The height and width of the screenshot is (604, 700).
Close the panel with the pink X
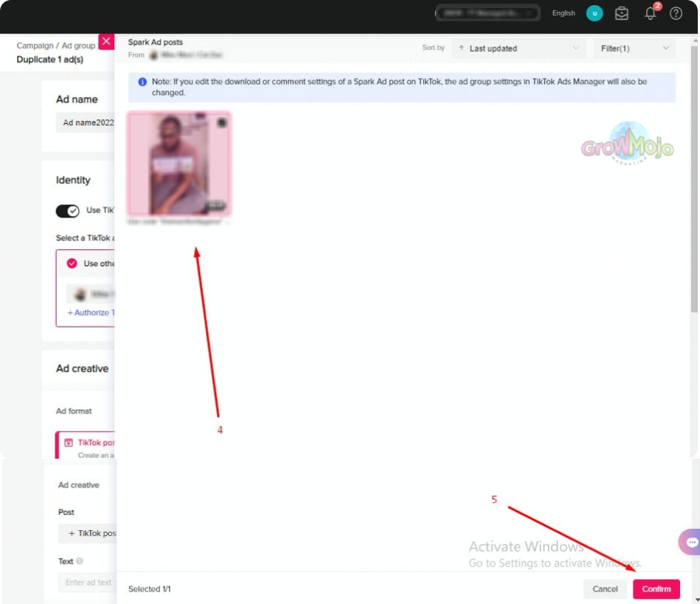pos(106,42)
